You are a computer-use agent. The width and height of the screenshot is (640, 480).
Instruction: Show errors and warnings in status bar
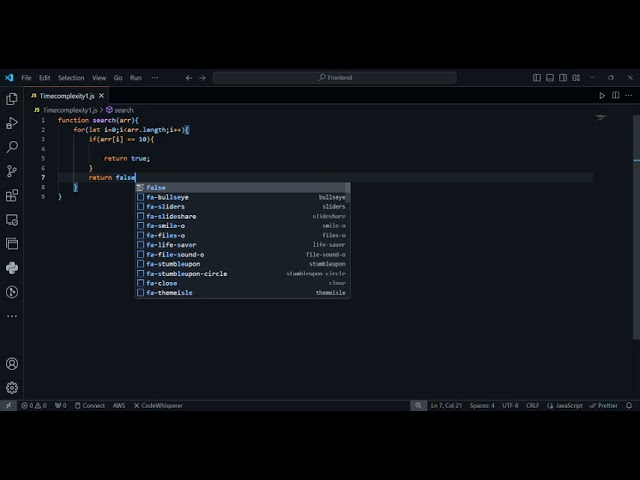coord(34,405)
